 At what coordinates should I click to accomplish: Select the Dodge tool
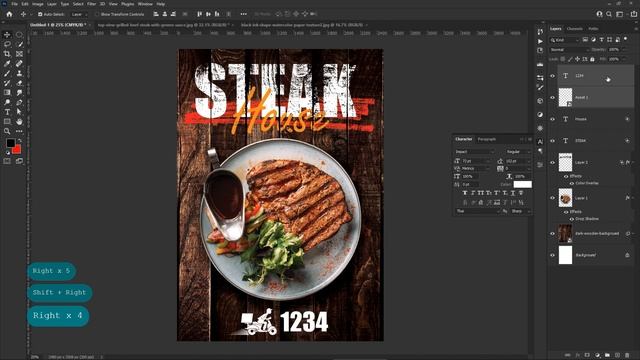tap(7, 102)
